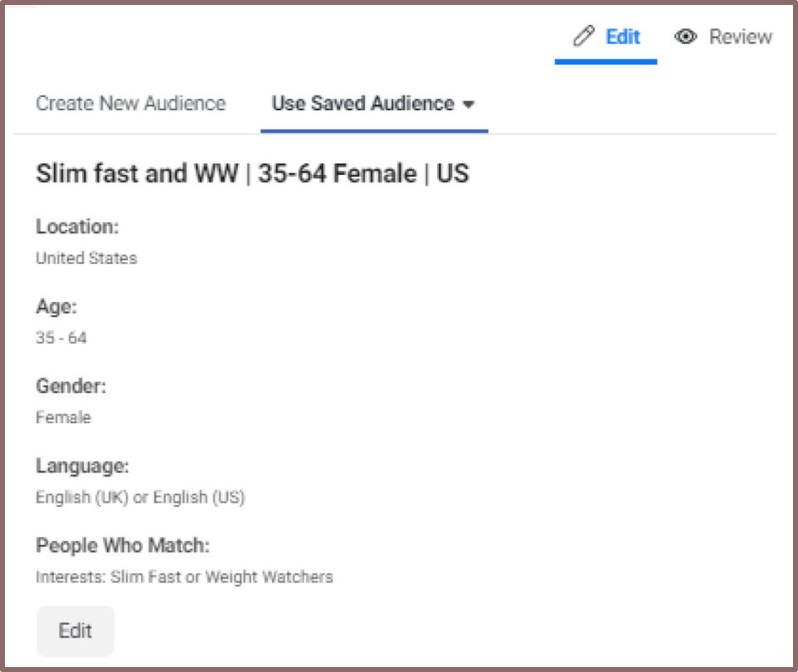Click 'Interests: Slim Fast or Weight Watchers' text
The height and width of the screenshot is (672, 798).
184,577
